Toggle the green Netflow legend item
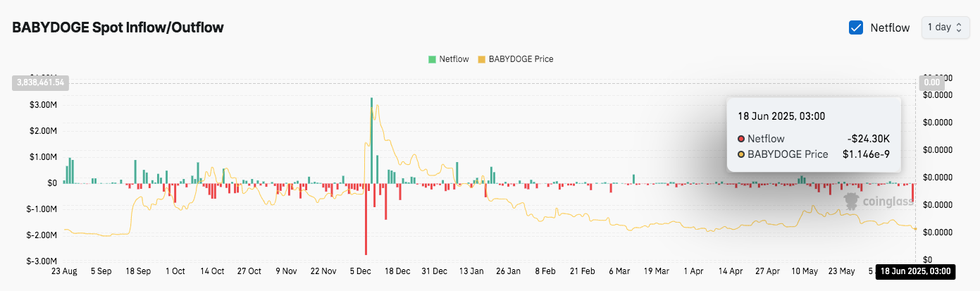Viewport: 980px width, 291px height. click(x=448, y=59)
